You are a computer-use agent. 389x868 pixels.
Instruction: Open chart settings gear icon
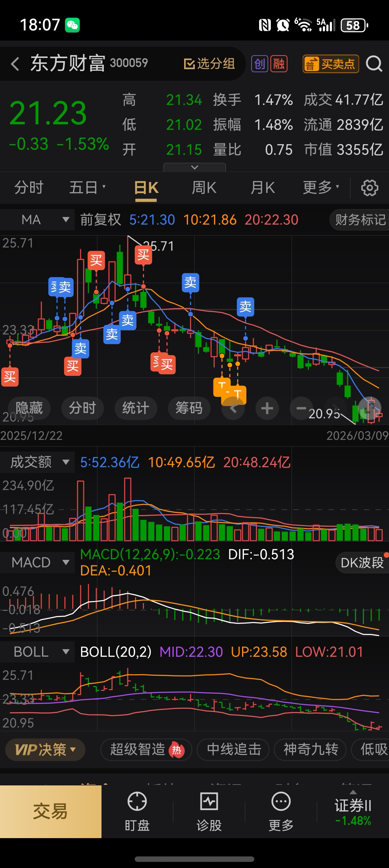click(370, 188)
